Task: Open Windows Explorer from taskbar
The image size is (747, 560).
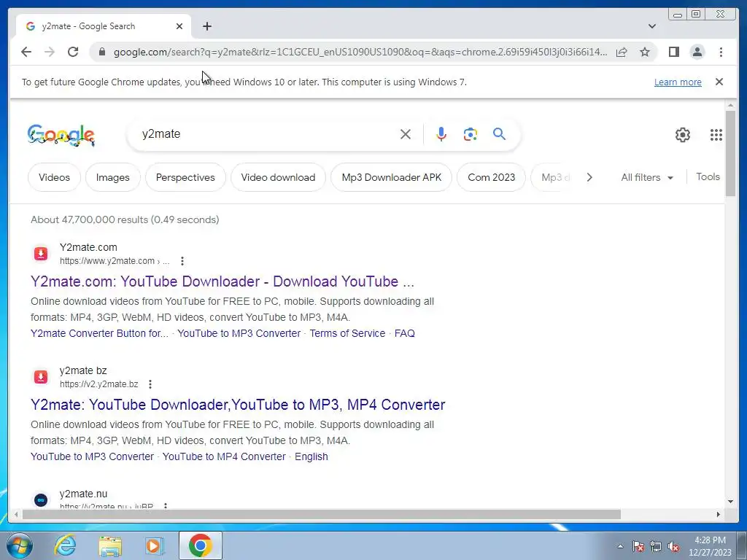Action: [x=110, y=545]
